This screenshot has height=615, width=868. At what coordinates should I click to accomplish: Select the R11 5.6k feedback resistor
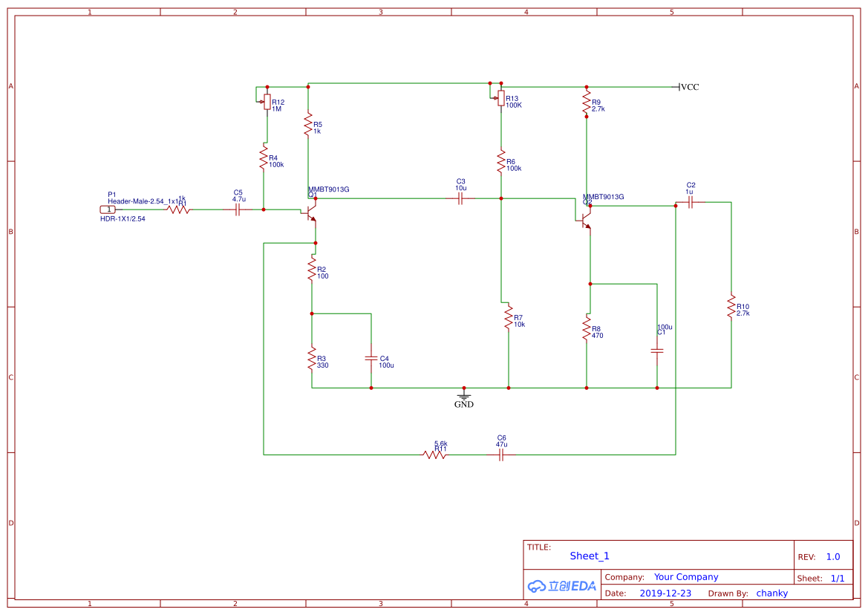coord(434,455)
